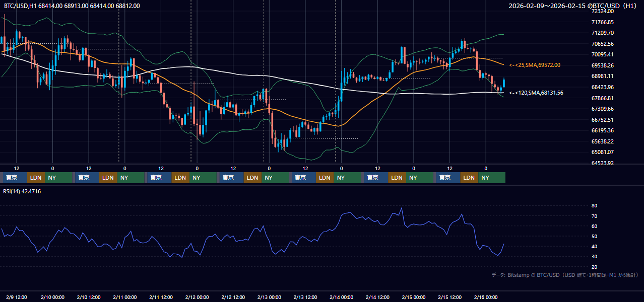Viewport: 644px width, 302px height.
Task: Select the 2/15 00:00 time axis label
Action: (414, 297)
